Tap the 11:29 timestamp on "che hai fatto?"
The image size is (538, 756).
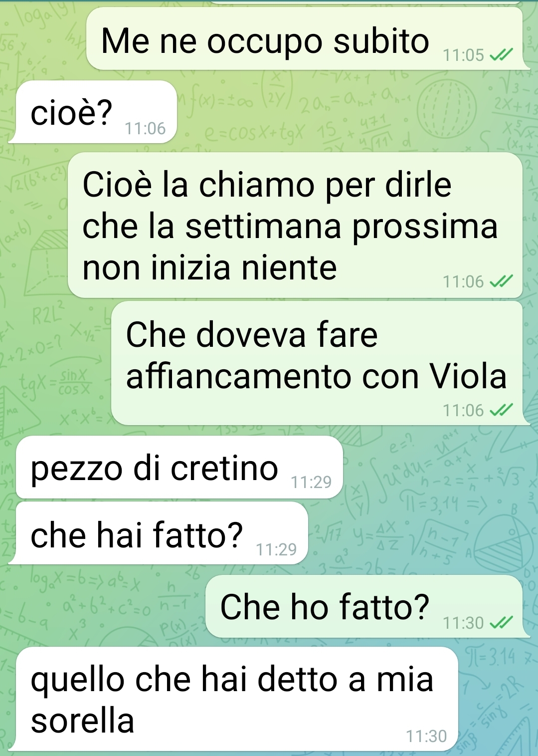click(276, 549)
